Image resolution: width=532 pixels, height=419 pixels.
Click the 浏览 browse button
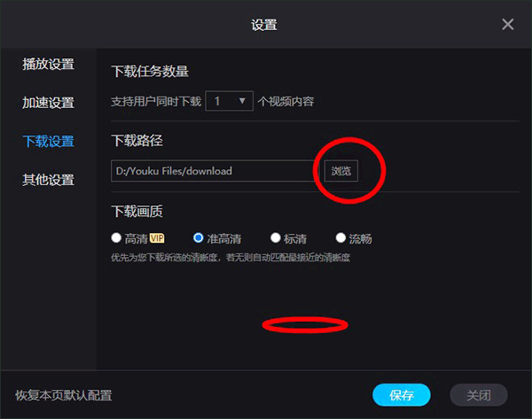click(x=341, y=171)
